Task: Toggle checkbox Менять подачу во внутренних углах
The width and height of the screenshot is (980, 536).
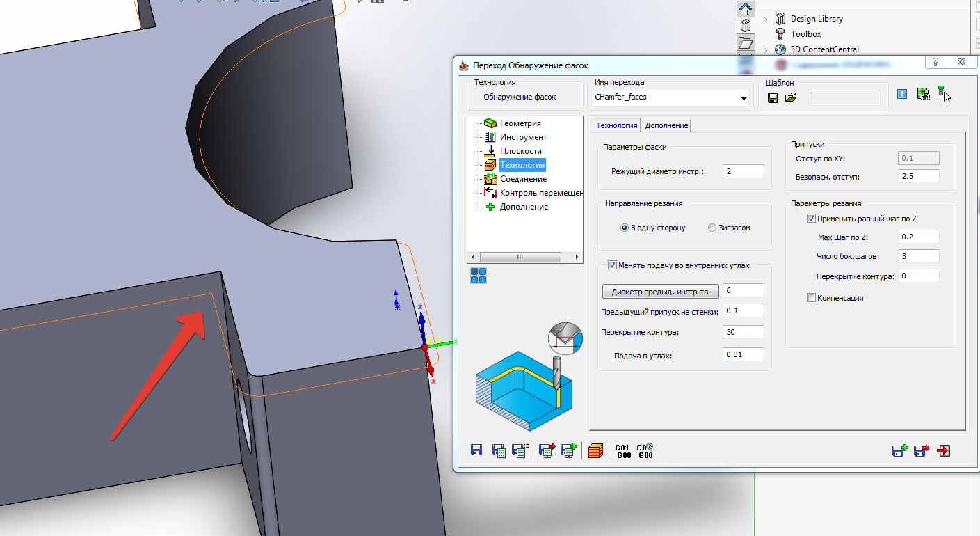Action: 612,265
